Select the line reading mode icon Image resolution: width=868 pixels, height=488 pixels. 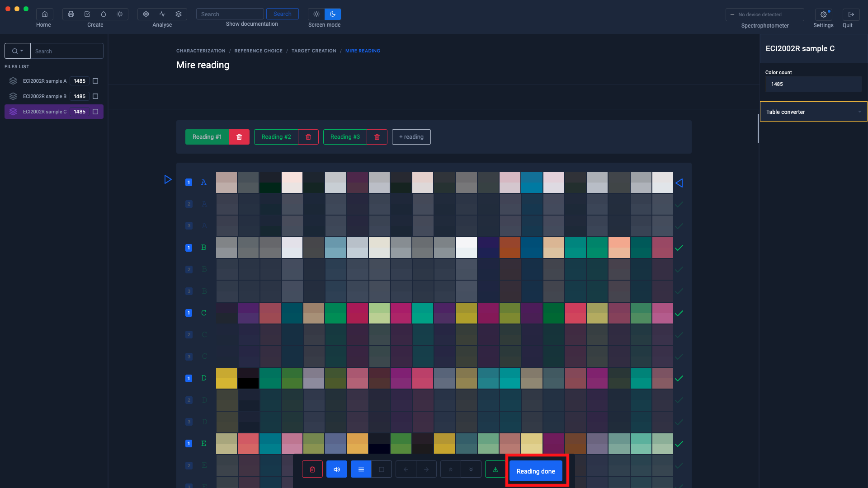click(x=361, y=469)
